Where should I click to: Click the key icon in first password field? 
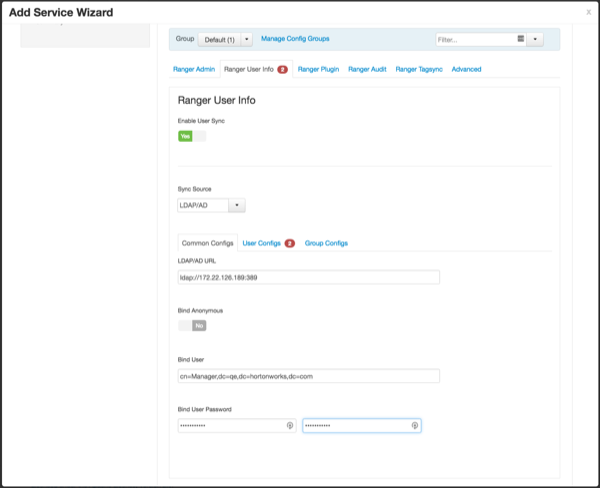point(290,425)
